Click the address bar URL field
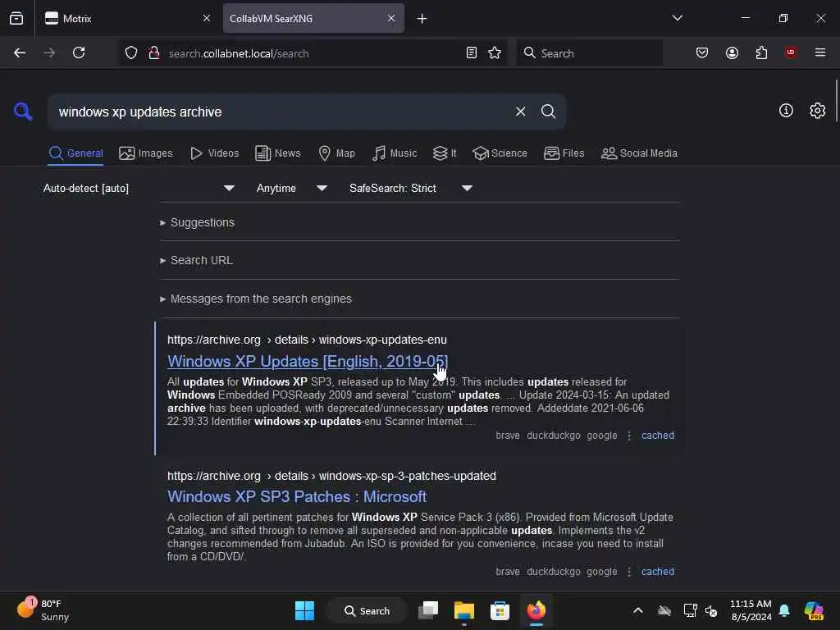Image resolution: width=840 pixels, height=630 pixels. 313,53
